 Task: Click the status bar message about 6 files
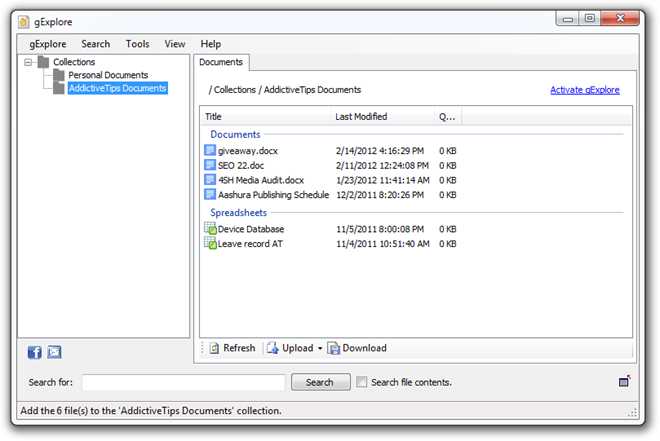(151, 410)
